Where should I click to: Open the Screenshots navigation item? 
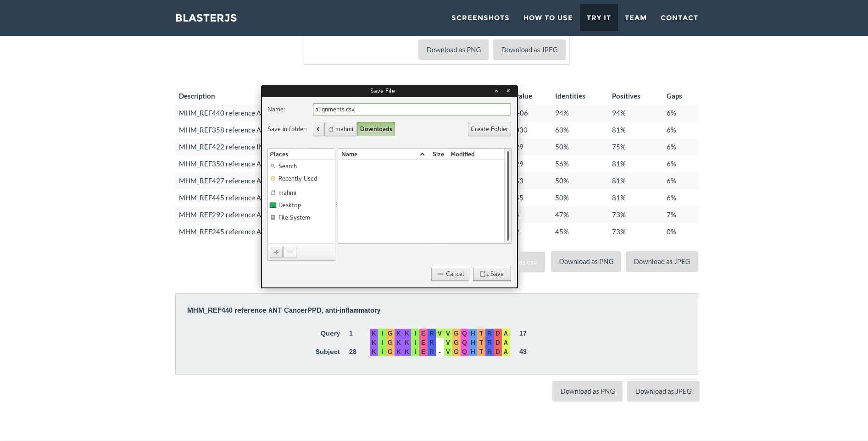tap(480, 18)
